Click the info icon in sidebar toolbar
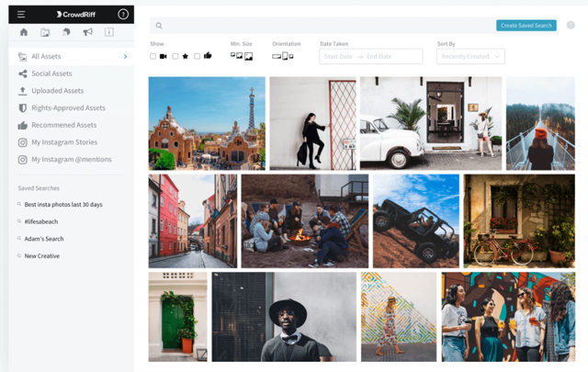588x372 pixels. click(x=109, y=32)
